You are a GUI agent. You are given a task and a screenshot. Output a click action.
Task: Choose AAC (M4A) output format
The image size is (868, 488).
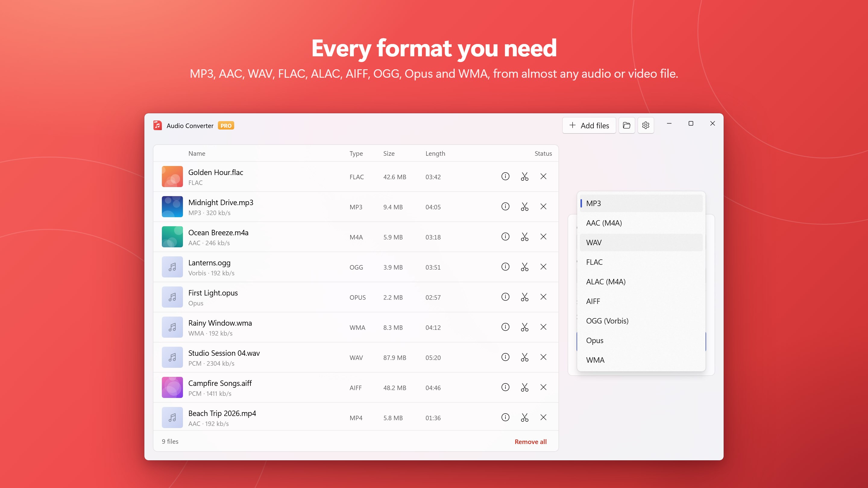click(641, 223)
